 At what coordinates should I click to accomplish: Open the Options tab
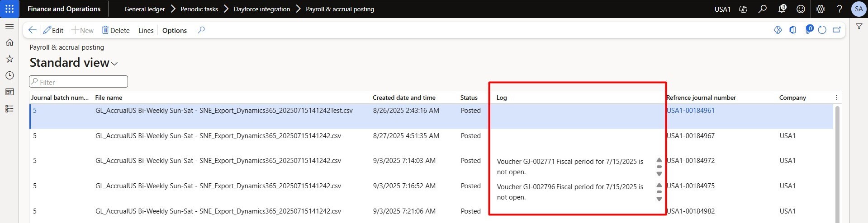click(x=175, y=30)
